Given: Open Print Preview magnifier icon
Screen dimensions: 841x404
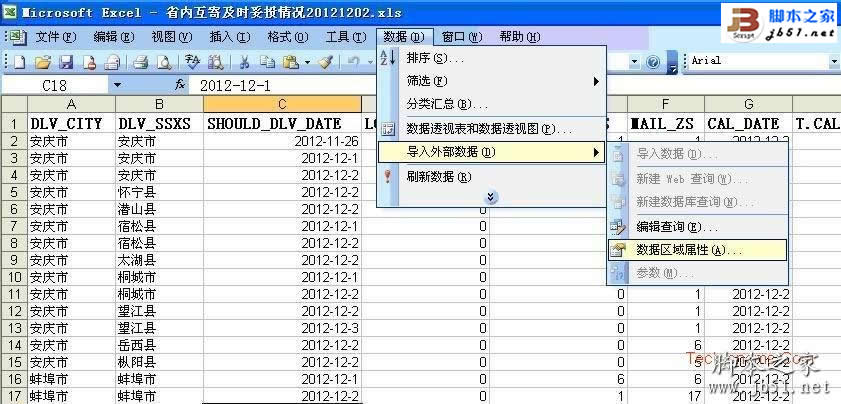Looking at the screenshot, I should point(163,62).
